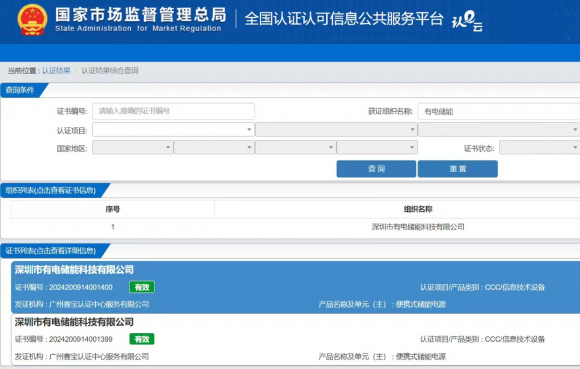The width and height of the screenshot is (580, 369).
Task: Click the 序号 column header
Action: tap(112, 209)
